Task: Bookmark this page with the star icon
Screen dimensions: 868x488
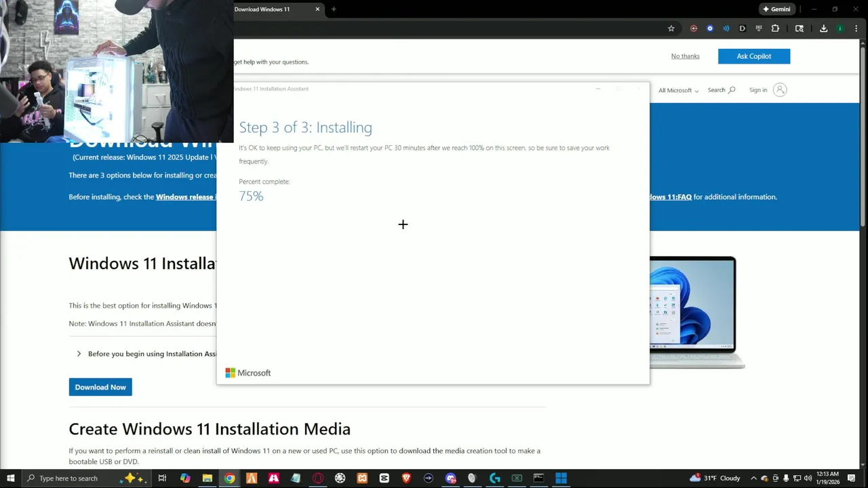Action: (x=671, y=28)
